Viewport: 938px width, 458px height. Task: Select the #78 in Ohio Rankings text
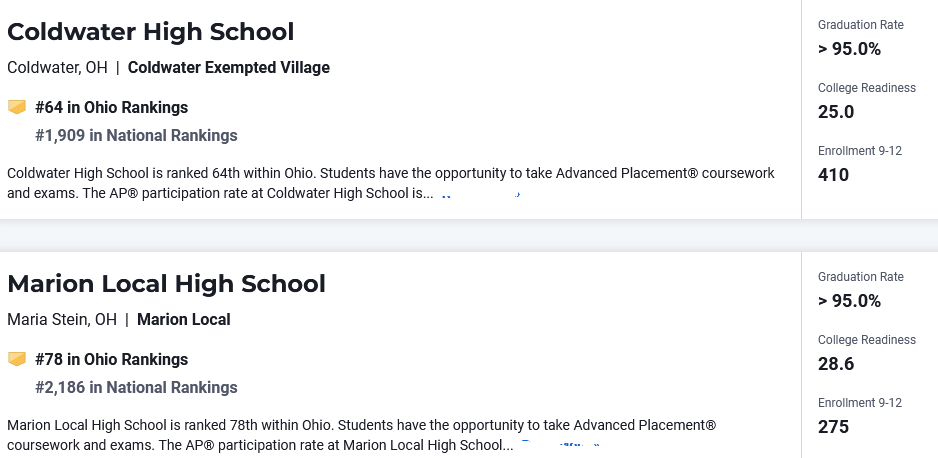tap(111, 360)
